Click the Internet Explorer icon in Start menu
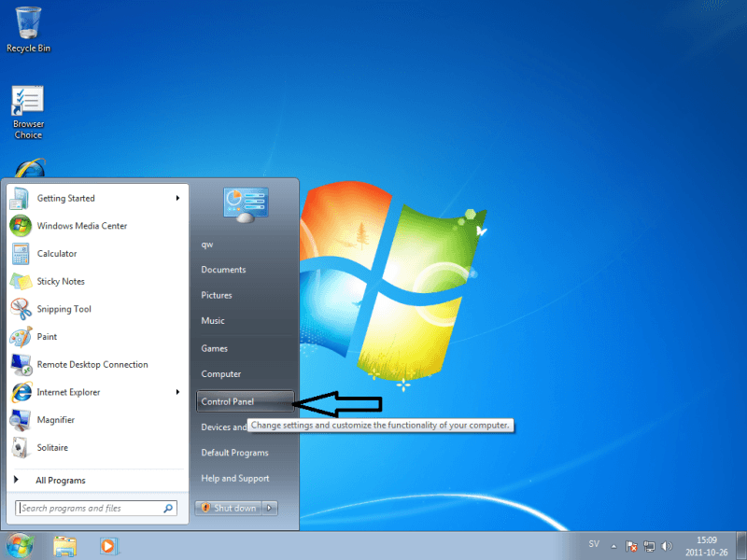This screenshot has width=747, height=560. [x=21, y=392]
